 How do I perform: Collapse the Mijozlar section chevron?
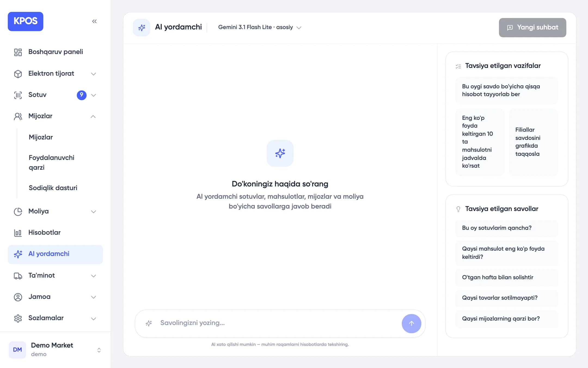[93, 116]
